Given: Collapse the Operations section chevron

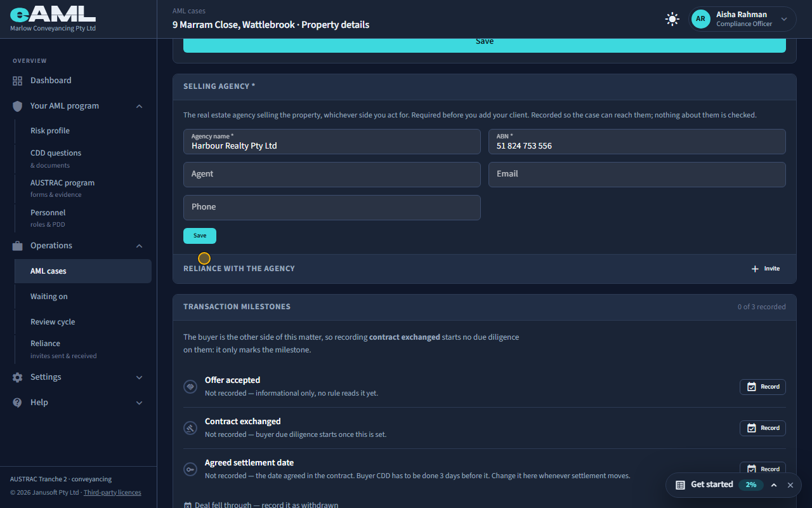Looking at the screenshot, I should (x=140, y=246).
